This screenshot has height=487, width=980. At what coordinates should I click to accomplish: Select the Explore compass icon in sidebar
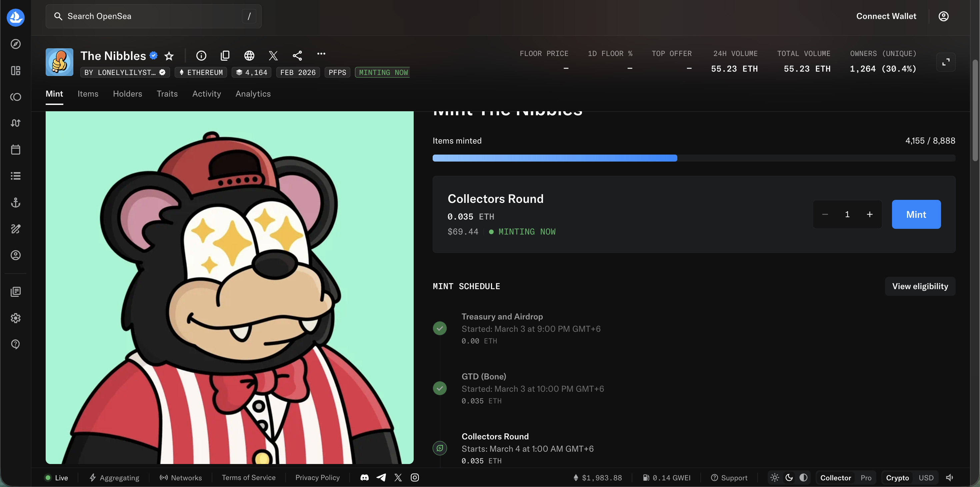click(x=16, y=44)
